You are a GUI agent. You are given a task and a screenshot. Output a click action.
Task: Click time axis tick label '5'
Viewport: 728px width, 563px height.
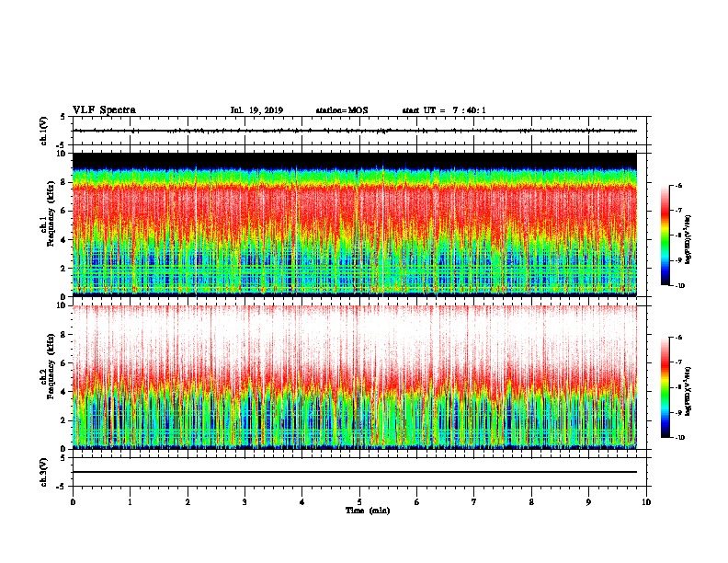pyautogui.click(x=359, y=502)
